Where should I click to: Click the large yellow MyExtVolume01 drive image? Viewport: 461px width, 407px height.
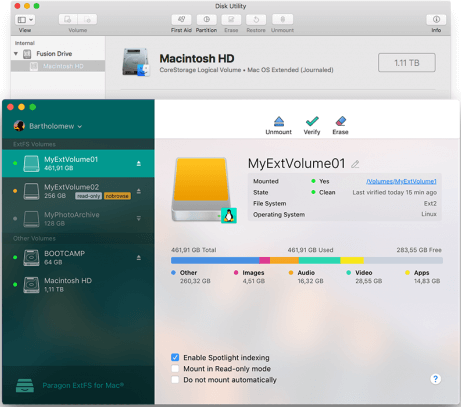point(201,189)
